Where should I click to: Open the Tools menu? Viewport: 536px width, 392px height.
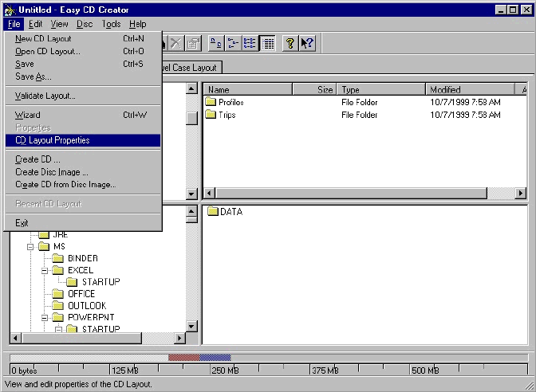[x=111, y=24]
